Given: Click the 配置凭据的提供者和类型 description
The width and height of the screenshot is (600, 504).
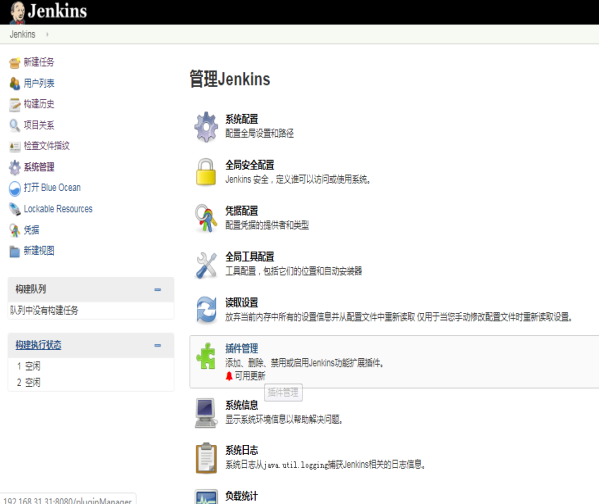Looking at the screenshot, I should pyautogui.click(x=267, y=225).
